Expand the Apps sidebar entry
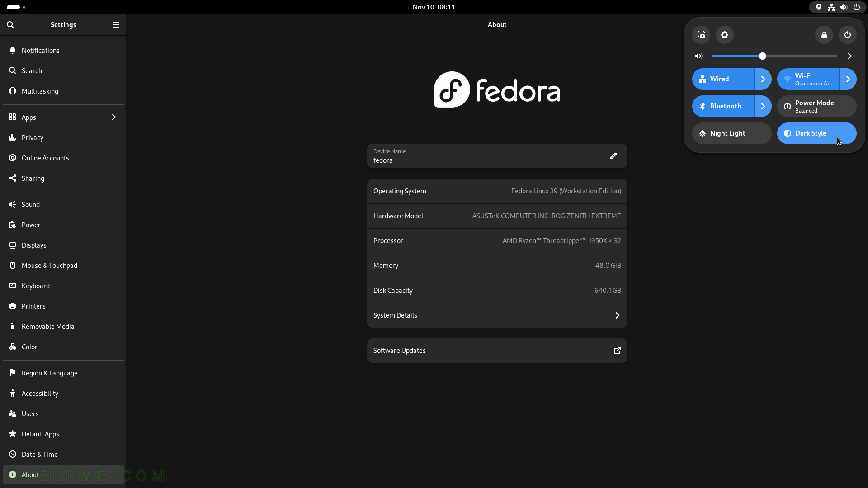Image resolution: width=868 pixels, height=488 pixels. [63, 117]
